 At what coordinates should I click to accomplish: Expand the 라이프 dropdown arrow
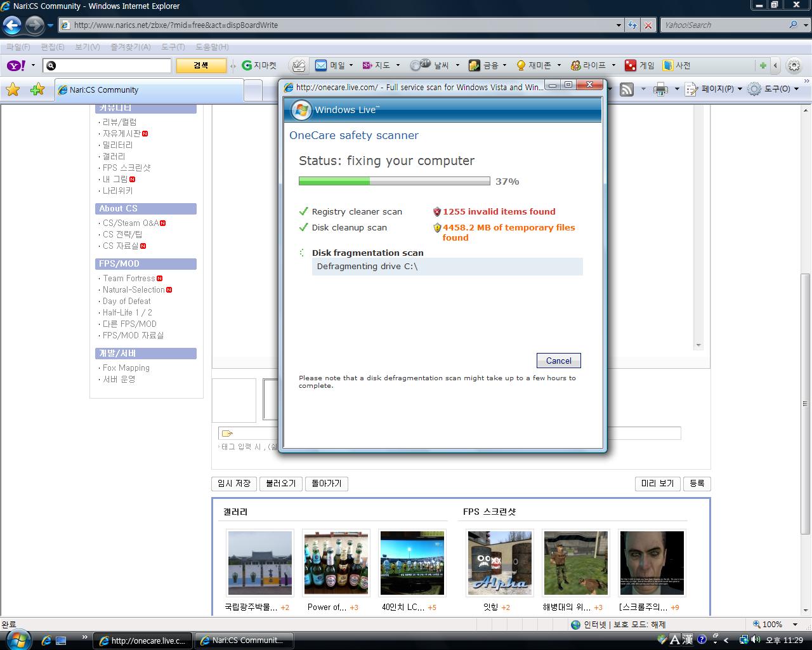[x=613, y=65]
